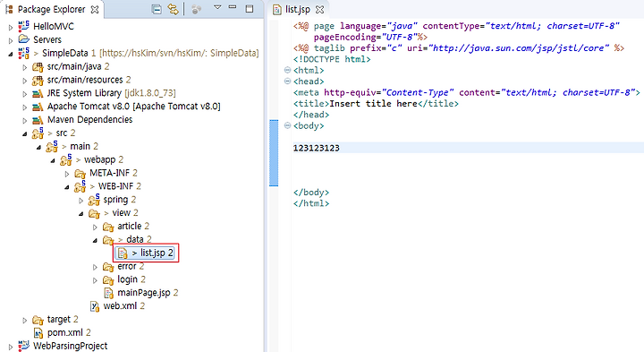Expand the WebParsingProject project
The width and height of the screenshot is (644, 352).
click(x=11, y=347)
